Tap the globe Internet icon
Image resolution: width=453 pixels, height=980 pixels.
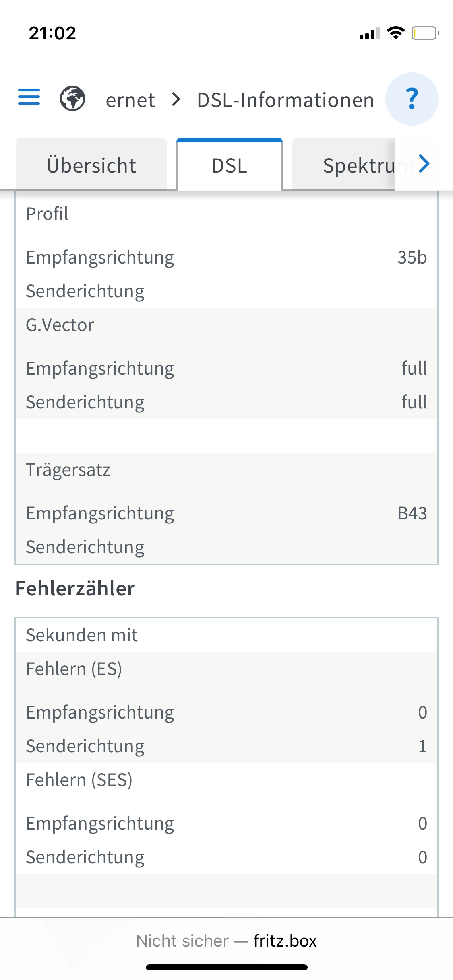72,99
